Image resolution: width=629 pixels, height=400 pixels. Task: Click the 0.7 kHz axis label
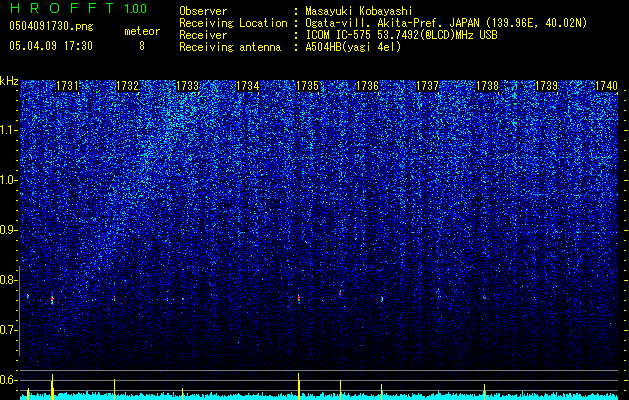[9, 330]
